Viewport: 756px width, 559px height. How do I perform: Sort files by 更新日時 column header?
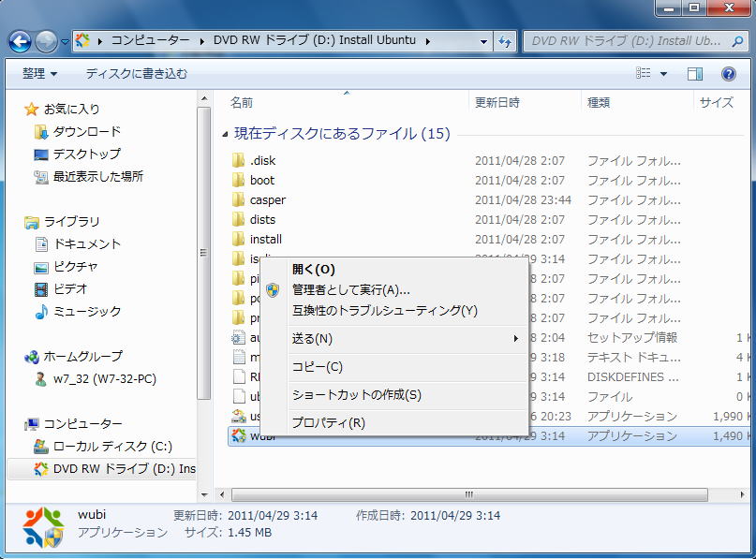point(497,103)
